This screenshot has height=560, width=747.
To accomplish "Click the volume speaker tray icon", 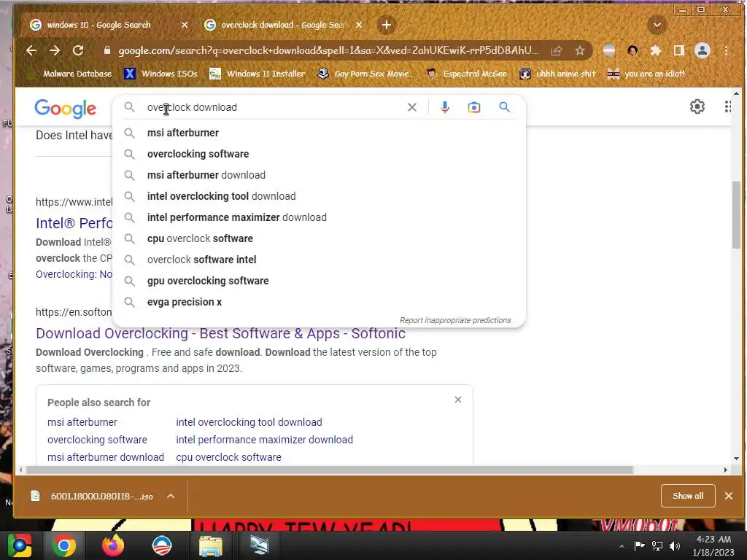I will (x=675, y=545).
